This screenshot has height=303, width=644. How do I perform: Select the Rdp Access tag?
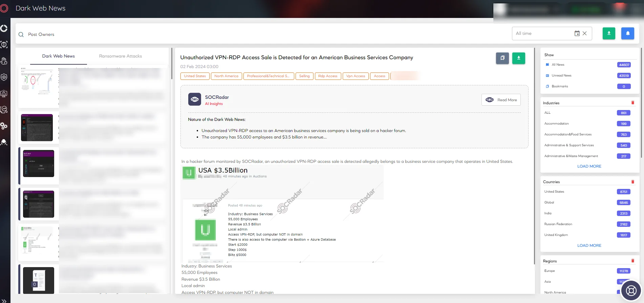[x=328, y=76]
